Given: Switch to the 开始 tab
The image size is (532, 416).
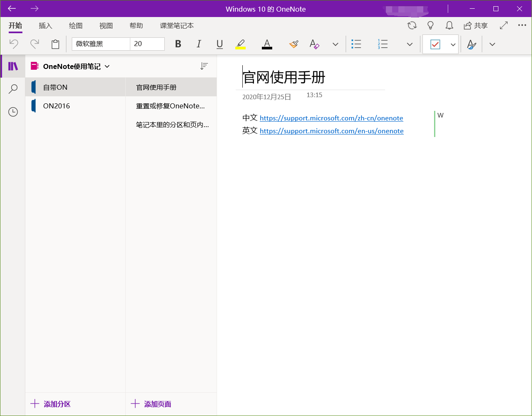Looking at the screenshot, I should pyautogui.click(x=15, y=26).
